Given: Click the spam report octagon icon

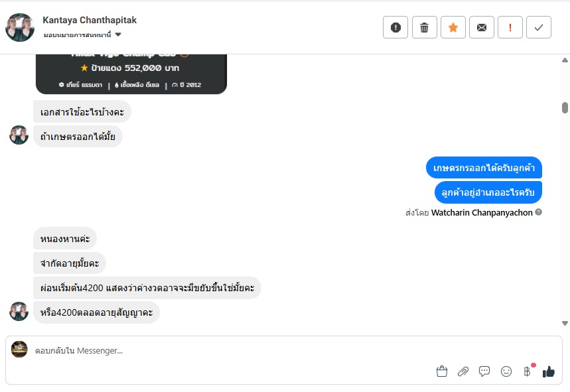Looking at the screenshot, I should [x=395, y=27].
